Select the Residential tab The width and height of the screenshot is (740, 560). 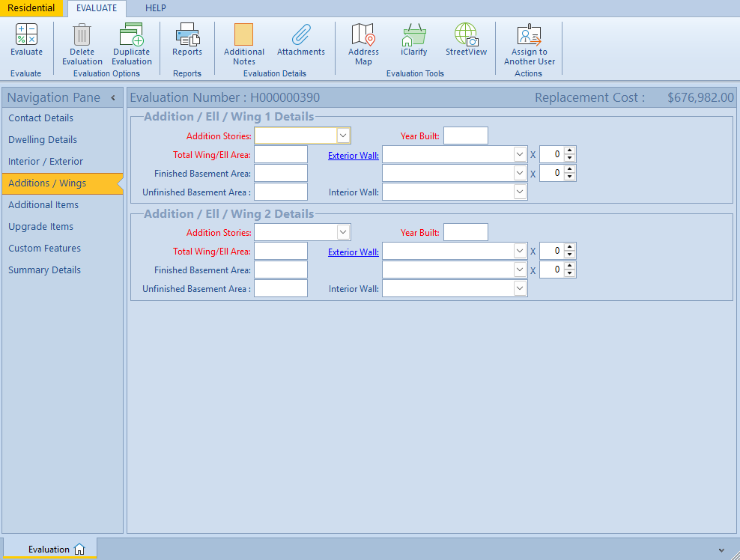[x=31, y=8]
